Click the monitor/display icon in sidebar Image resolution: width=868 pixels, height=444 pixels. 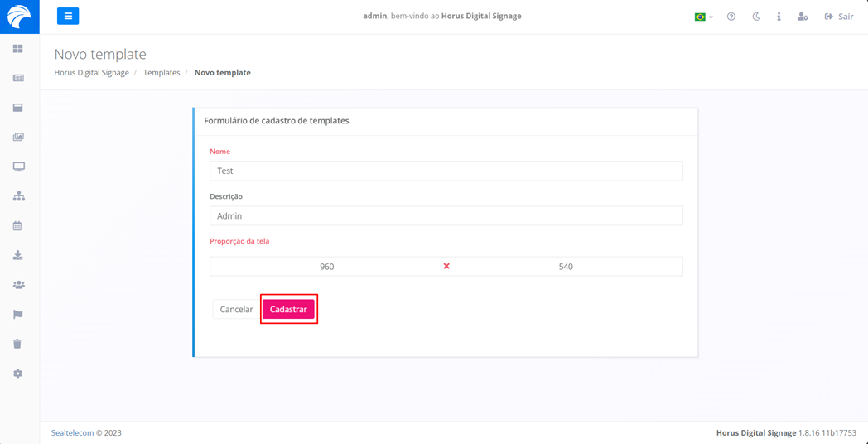pyautogui.click(x=18, y=166)
